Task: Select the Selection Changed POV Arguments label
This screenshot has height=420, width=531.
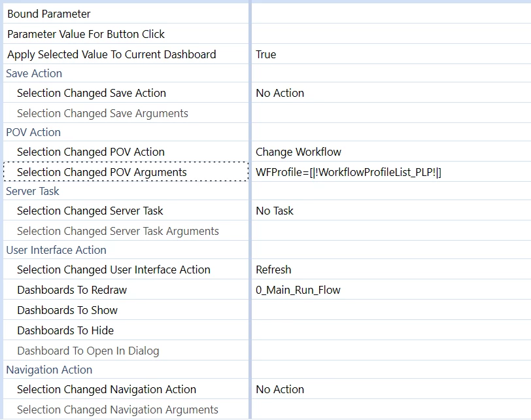Action: point(101,172)
